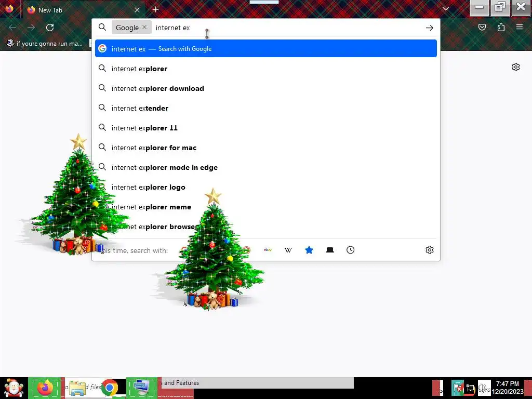The width and height of the screenshot is (532, 399).
Task: Open the Extensions puzzle icon
Action: (x=501, y=27)
